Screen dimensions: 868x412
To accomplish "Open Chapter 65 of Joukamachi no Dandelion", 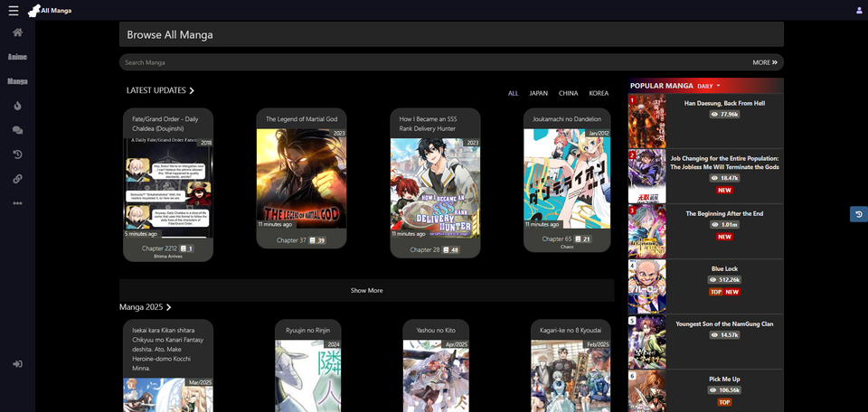I will click(x=557, y=239).
